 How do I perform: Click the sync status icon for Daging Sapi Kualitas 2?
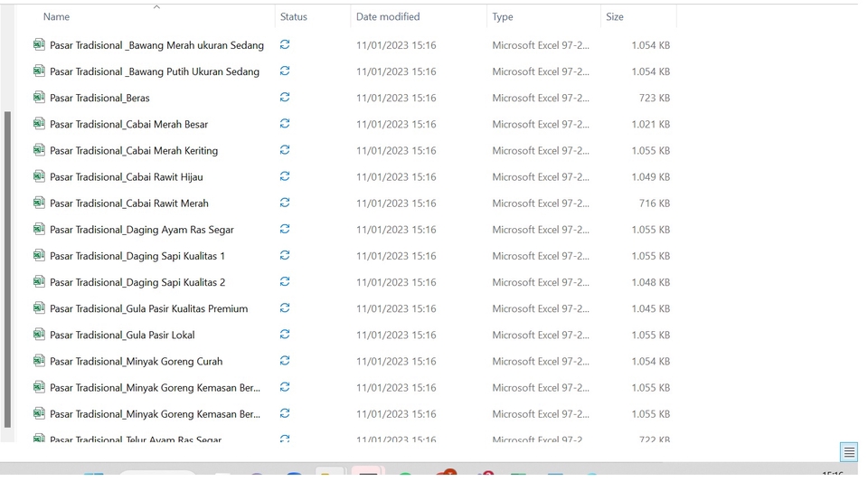[x=285, y=281]
